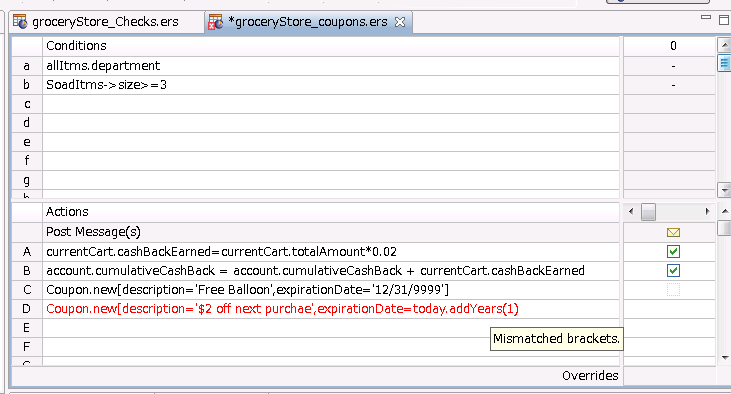Click the Actions header cell
The height and width of the screenshot is (394, 731).
[331, 212]
